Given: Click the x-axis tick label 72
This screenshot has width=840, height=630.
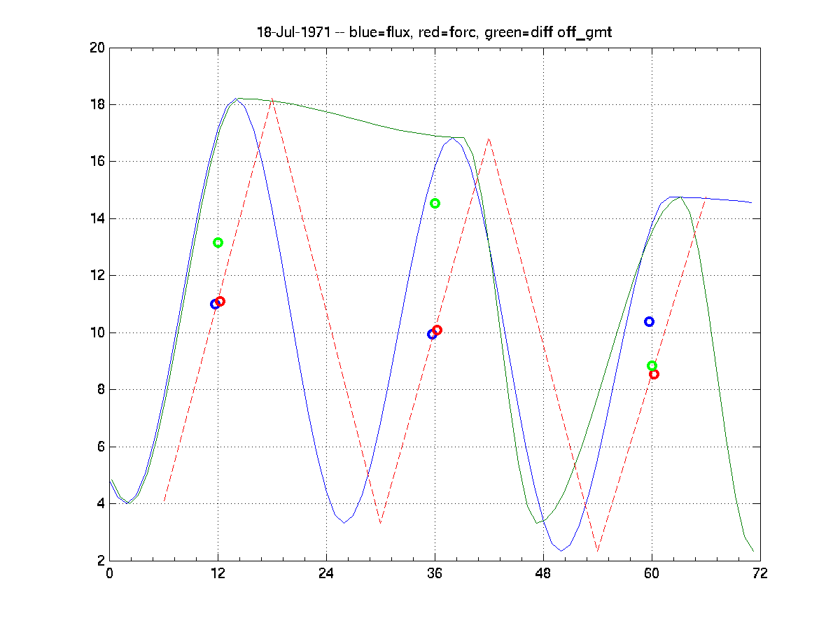Looking at the screenshot, I should (760, 574).
